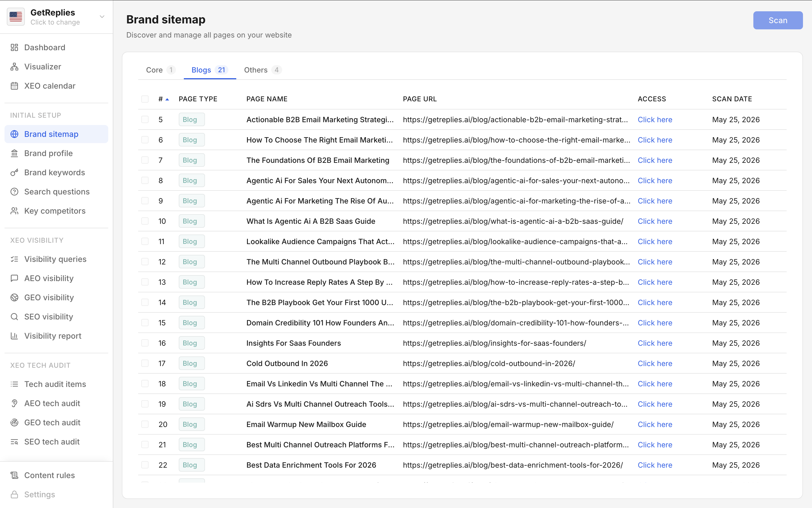The width and height of the screenshot is (812, 508).
Task: Click the Visualizer hierarchy icon
Action: click(14, 67)
